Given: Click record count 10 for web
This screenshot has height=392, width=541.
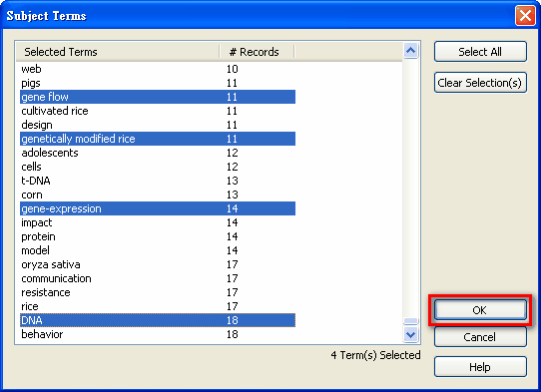Looking at the screenshot, I should click(x=233, y=69).
